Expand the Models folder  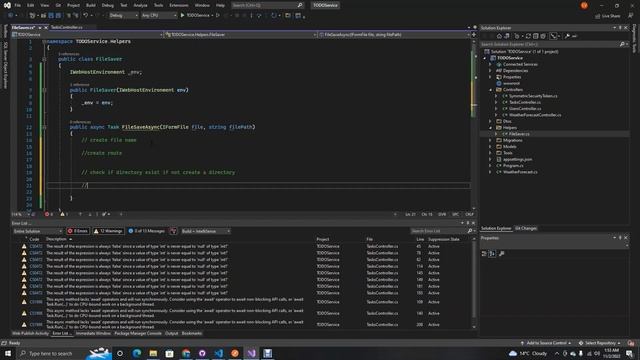tap(490, 147)
